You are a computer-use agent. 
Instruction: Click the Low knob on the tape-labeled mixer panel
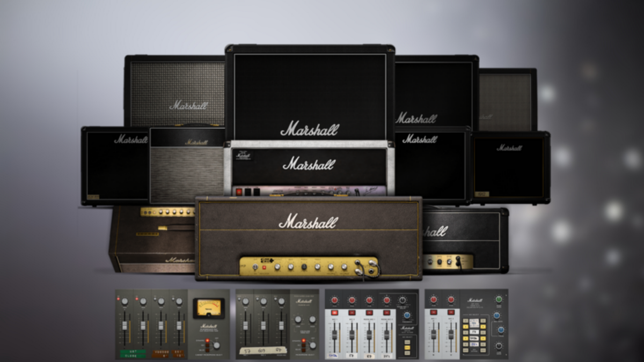point(298,320)
